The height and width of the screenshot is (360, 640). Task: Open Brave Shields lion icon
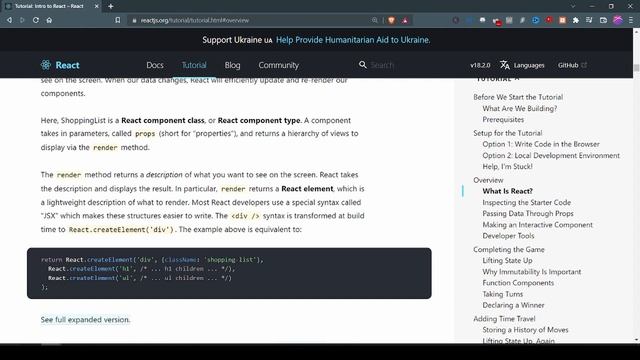pos(391,20)
